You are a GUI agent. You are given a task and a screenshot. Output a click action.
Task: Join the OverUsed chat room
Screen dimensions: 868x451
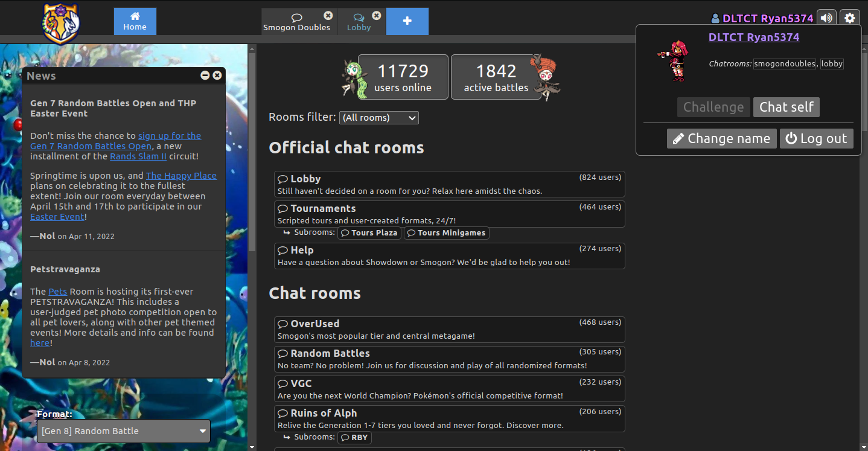[450, 330]
